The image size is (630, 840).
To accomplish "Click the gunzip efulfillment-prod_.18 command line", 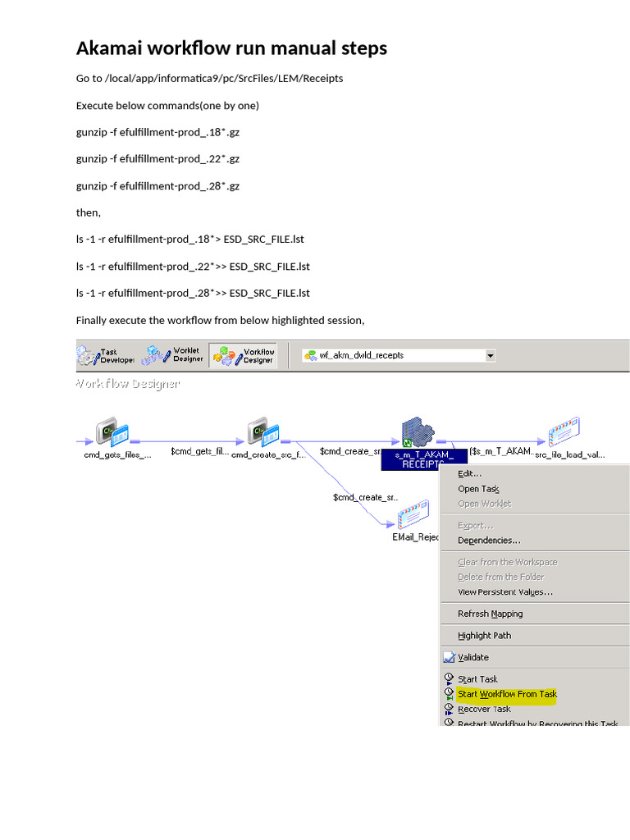I will pos(157,132).
